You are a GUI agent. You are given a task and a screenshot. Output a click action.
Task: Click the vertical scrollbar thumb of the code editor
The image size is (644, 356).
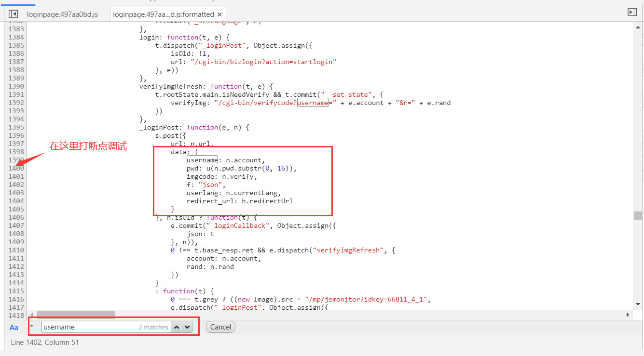(x=638, y=215)
